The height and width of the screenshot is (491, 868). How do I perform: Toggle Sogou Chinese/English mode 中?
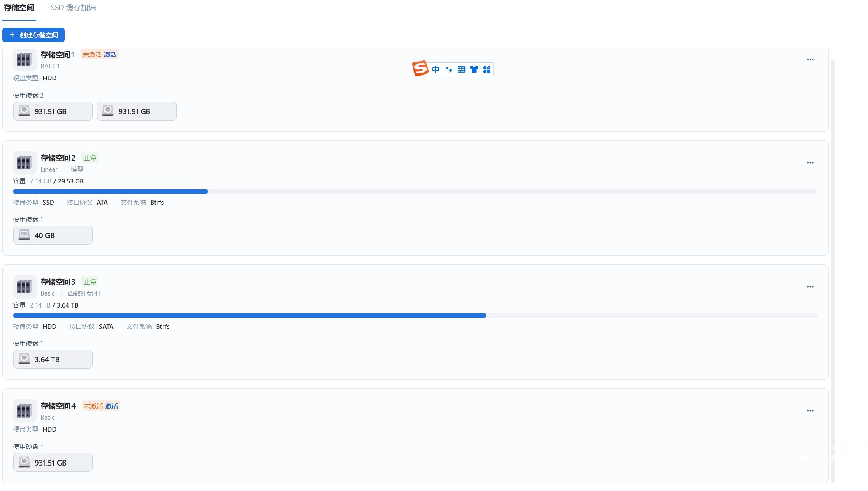tap(435, 69)
